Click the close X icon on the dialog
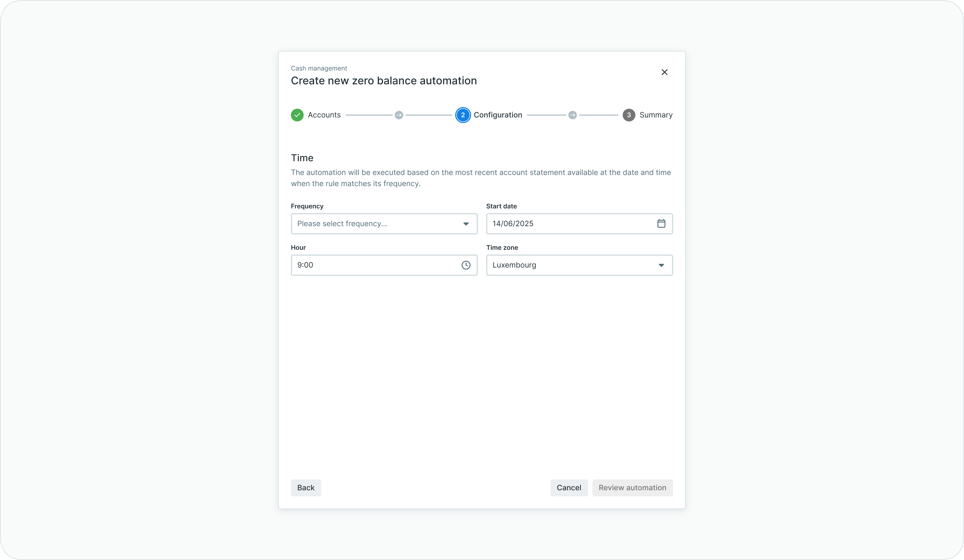Viewport: 964px width, 560px height. click(x=664, y=72)
